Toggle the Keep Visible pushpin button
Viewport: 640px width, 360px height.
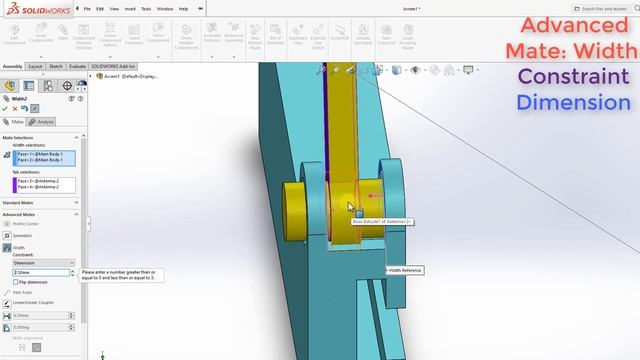(35, 109)
